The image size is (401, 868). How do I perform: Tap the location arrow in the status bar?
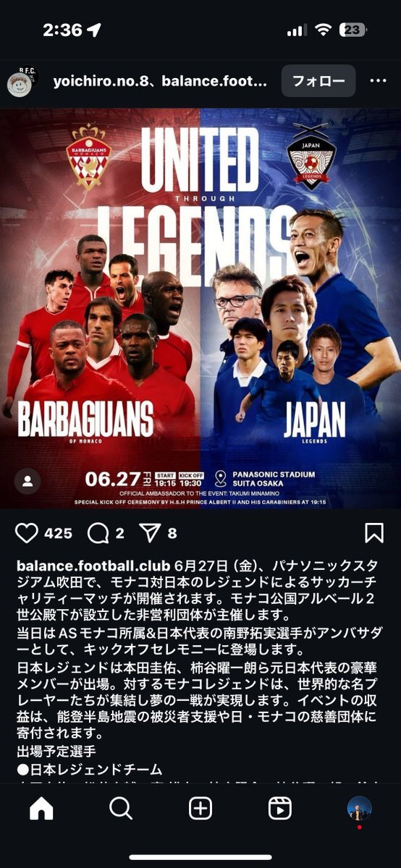pyautogui.click(x=94, y=30)
